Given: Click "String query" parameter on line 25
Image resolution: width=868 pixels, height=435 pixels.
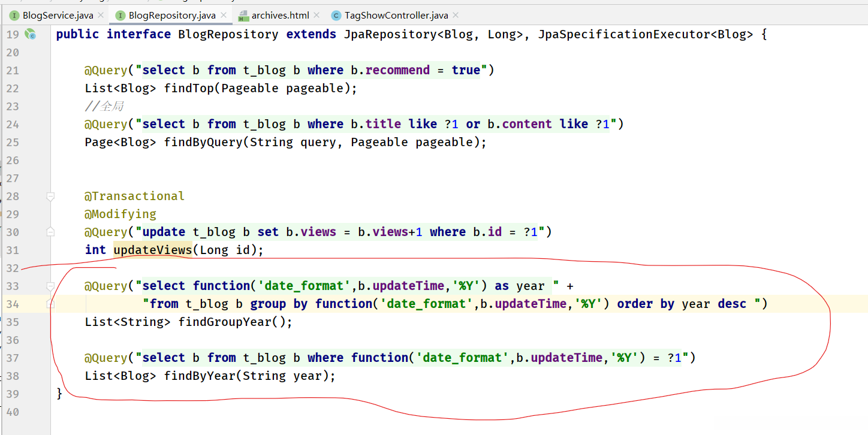Looking at the screenshot, I should click(293, 142).
